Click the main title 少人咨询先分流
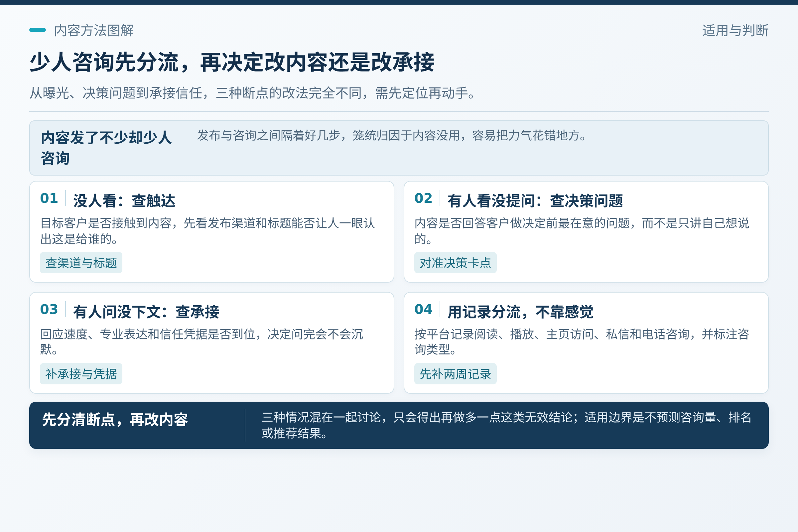Viewport: 798px width, 532px height. click(x=232, y=63)
